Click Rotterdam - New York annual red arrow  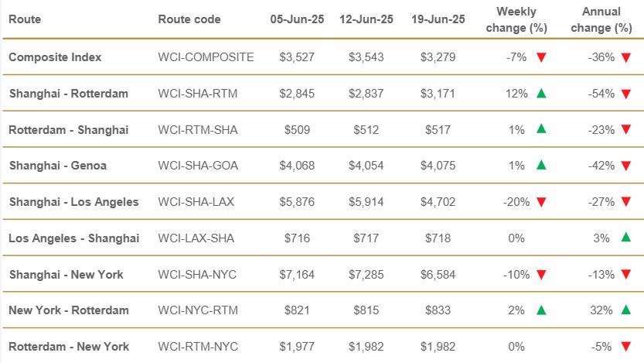click(x=625, y=346)
